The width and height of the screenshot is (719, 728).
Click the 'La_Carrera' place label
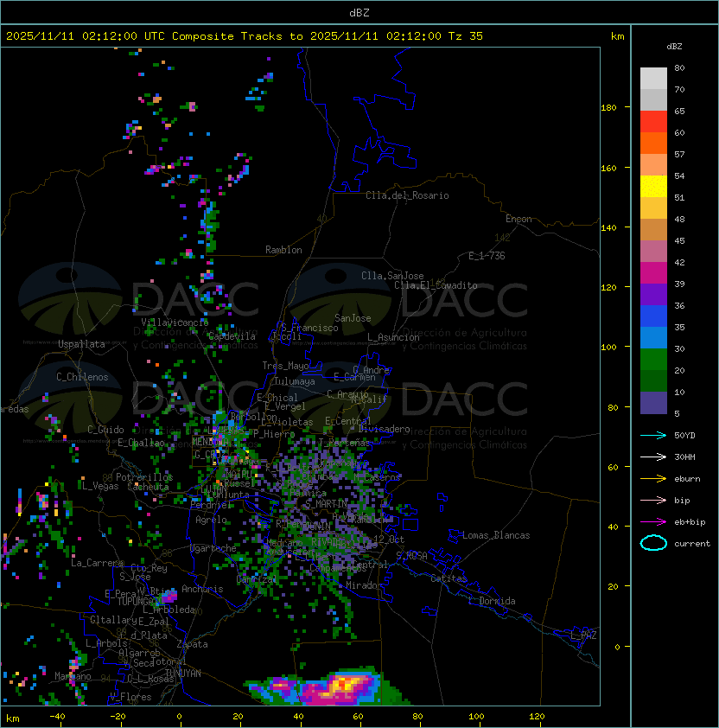(97, 563)
